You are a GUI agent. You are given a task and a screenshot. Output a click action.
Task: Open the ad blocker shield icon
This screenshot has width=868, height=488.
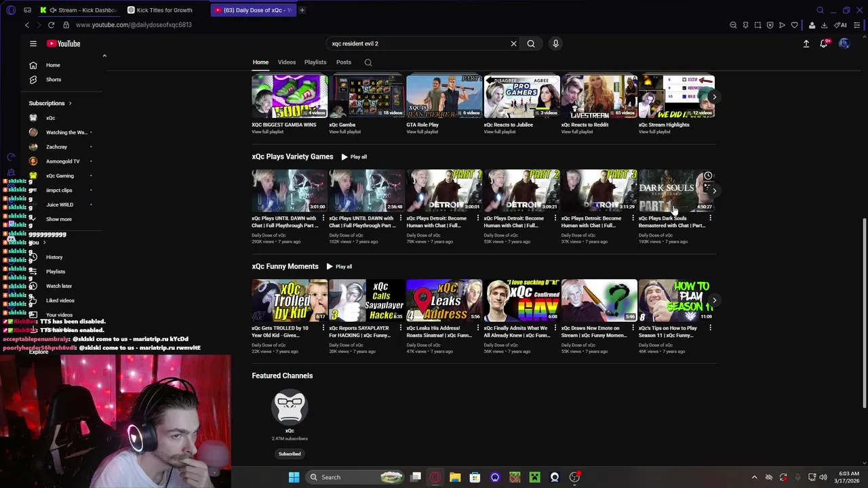tap(770, 25)
